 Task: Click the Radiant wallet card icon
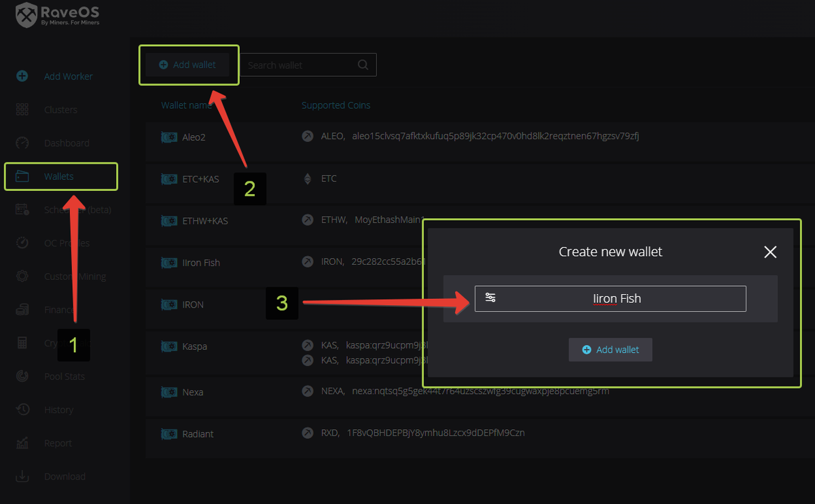[169, 434]
